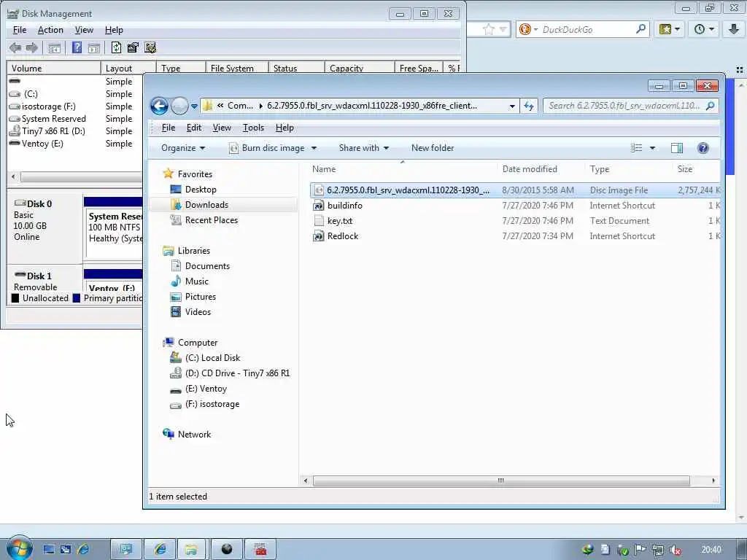Select Desktop in Favorites

tap(201, 190)
